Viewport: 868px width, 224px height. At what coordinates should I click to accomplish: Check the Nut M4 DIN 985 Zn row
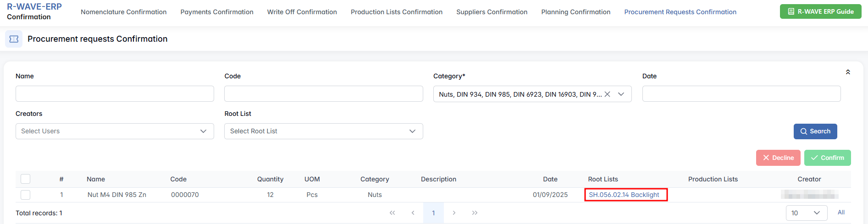click(x=26, y=195)
